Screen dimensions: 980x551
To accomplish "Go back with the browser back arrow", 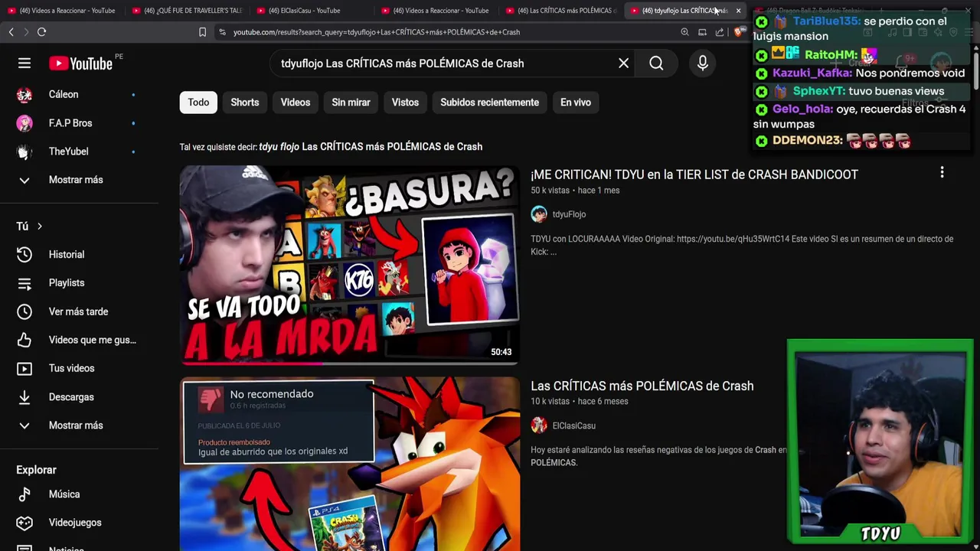I will point(11,32).
